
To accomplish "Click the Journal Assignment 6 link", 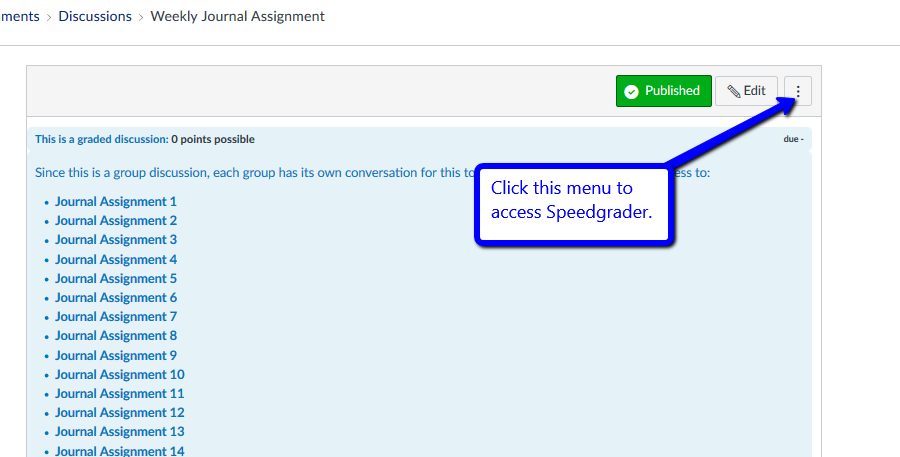I will click(116, 298).
